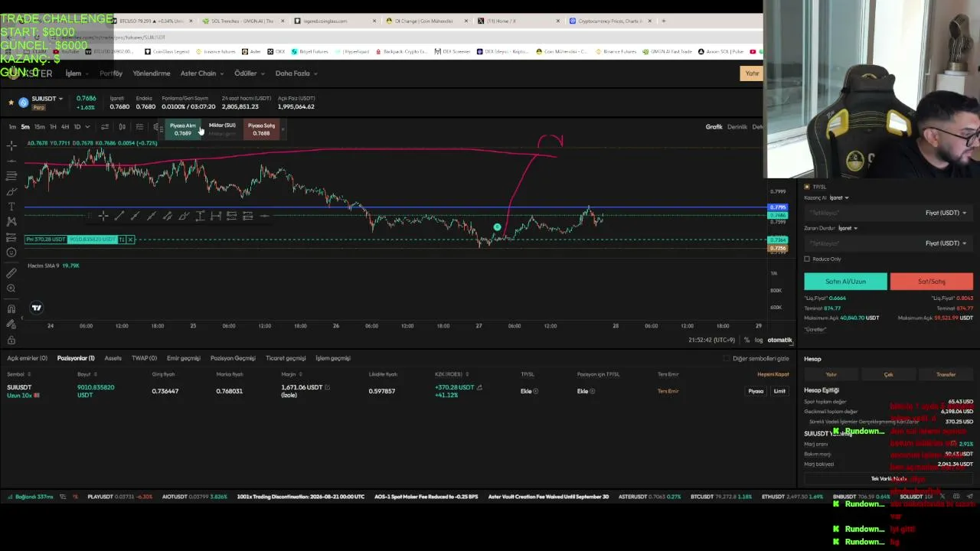The width and height of the screenshot is (980, 551).
Task: Open the Ödüller dropdown
Action: (249, 73)
